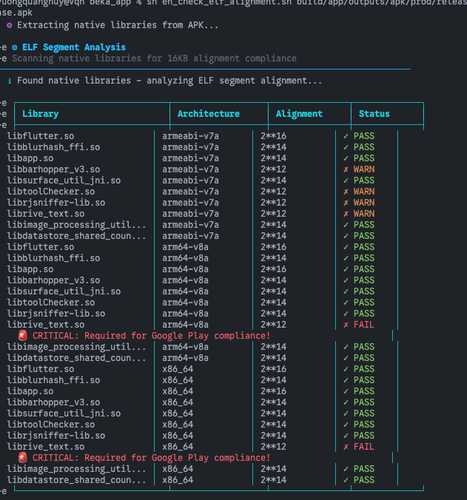Image resolution: width=467 pixels, height=500 pixels.
Task: Click armeabi-v7a architecture cell of libdatastore_shared_coun...
Action: (191, 236)
